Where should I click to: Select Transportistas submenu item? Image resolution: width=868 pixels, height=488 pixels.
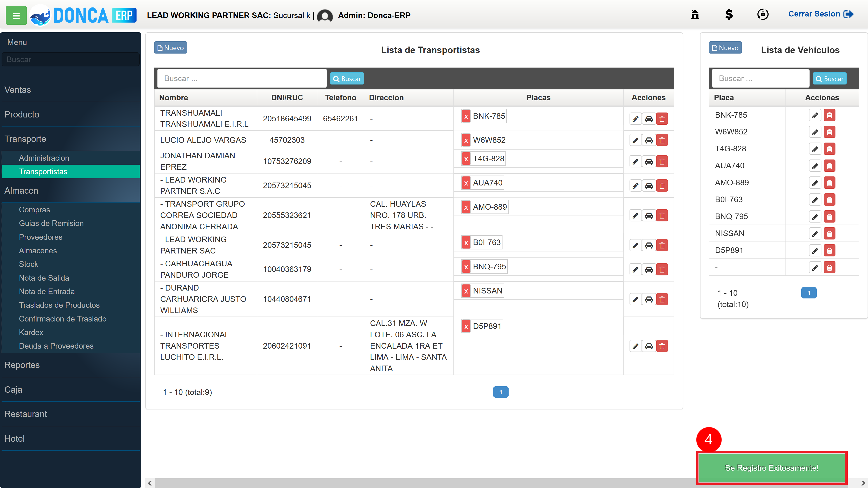(71, 171)
